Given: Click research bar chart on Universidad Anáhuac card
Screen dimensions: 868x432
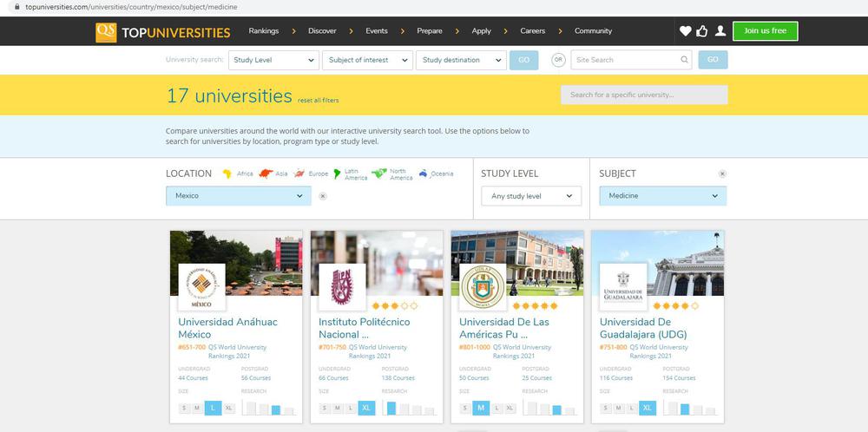Looking at the screenshot, I should [x=269, y=409].
